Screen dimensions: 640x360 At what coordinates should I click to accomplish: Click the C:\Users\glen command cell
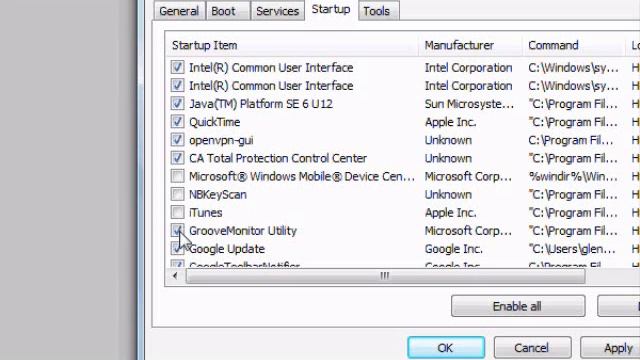coord(572,249)
